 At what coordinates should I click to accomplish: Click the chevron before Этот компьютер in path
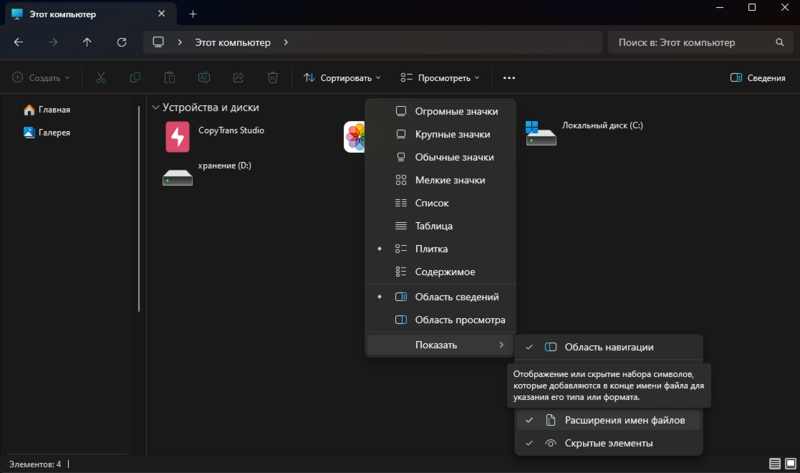[180, 42]
